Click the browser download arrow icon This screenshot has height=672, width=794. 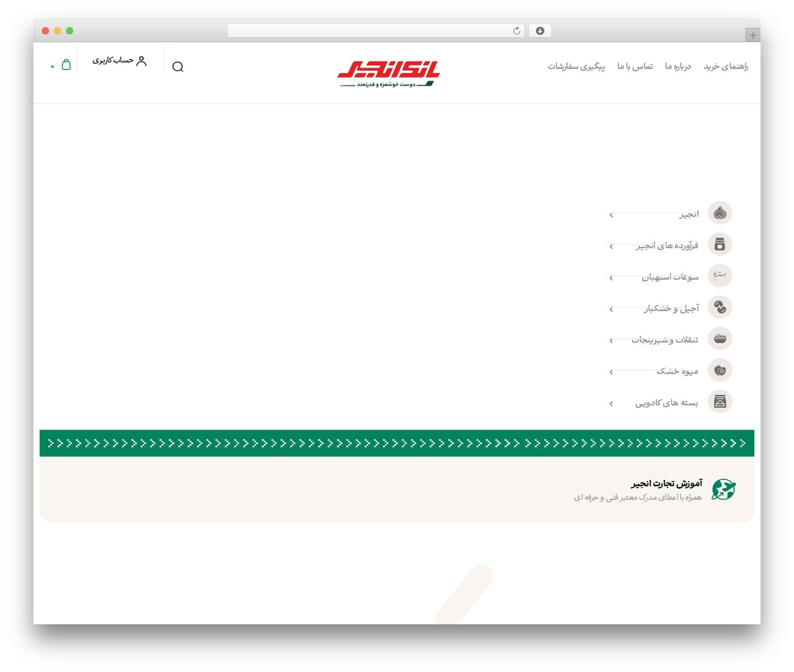click(540, 31)
